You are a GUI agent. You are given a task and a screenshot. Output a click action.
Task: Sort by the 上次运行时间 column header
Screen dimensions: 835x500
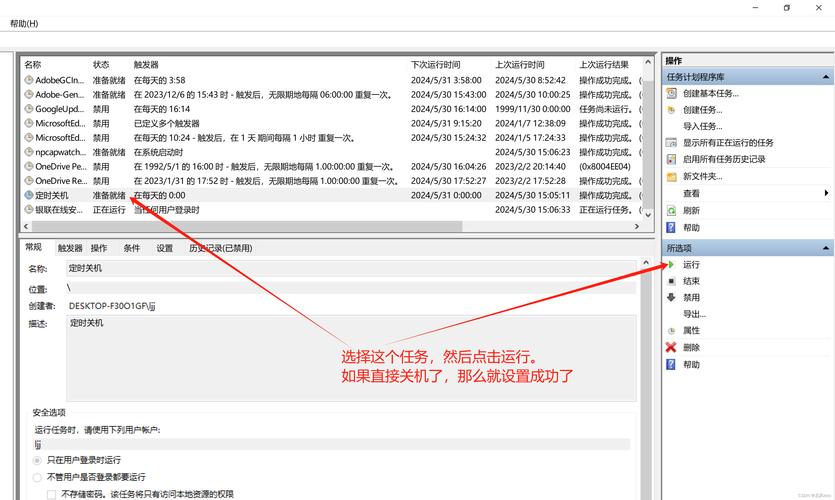[x=520, y=64]
